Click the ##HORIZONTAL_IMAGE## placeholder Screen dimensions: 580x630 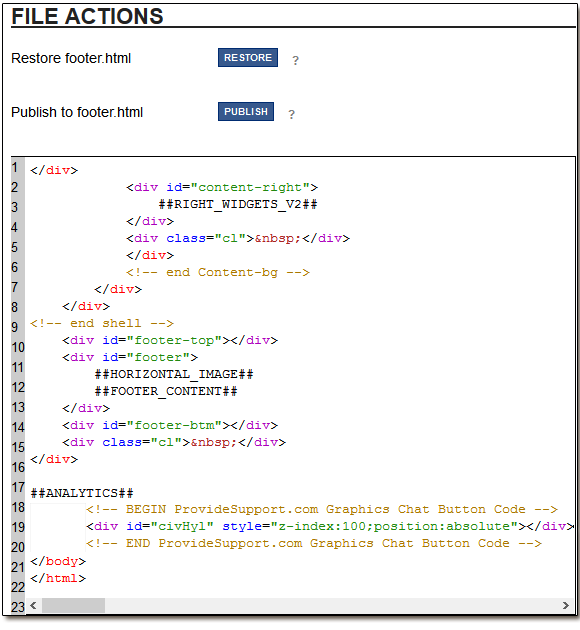click(x=174, y=374)
